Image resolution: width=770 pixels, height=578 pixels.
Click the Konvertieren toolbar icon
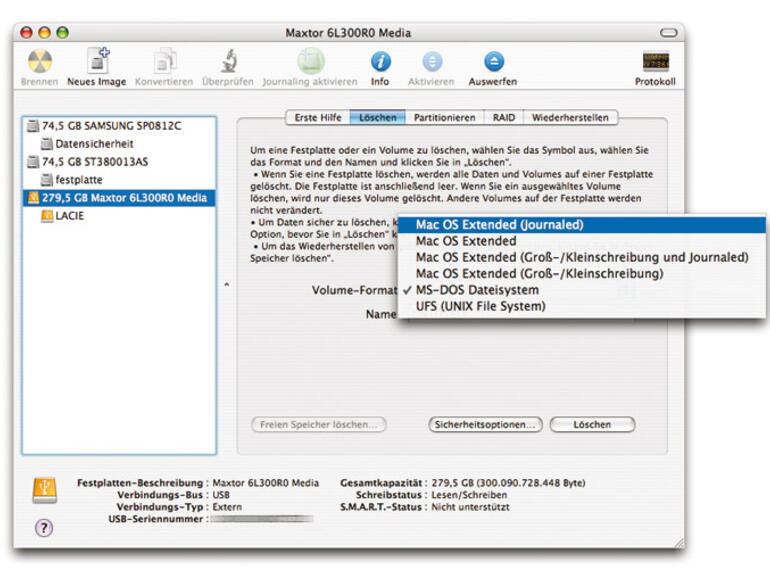coord(164,62)
